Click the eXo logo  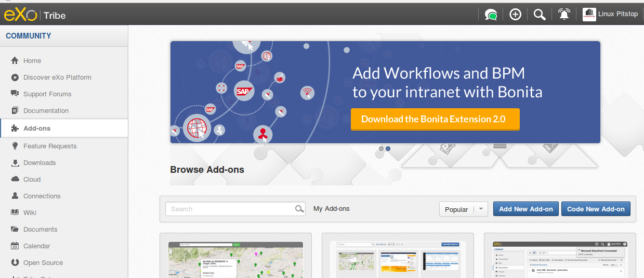(20, 15)
